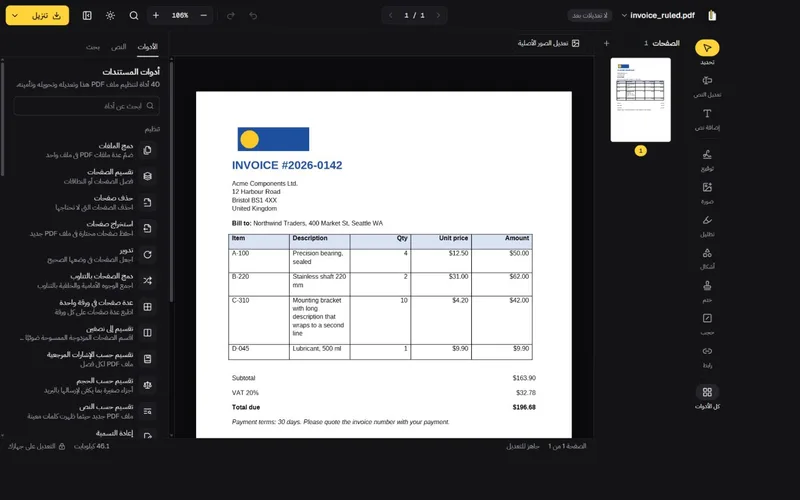Activate the تعديل النص edit-text tool
Screen dimensions: 800x500
pyautogui.click(x=707, y=81)
